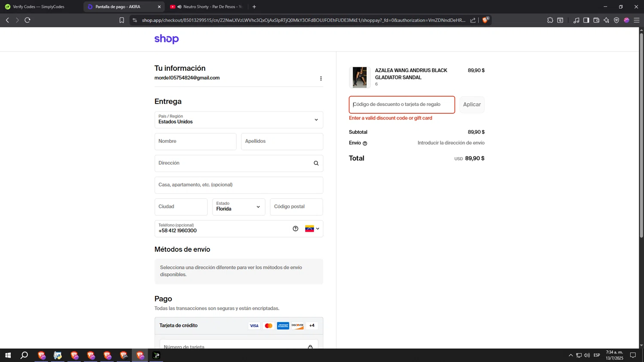Screen dimensions: 644x362
Task: Click the search magnifier in Dirección field
Action: [x=316, y=163]
